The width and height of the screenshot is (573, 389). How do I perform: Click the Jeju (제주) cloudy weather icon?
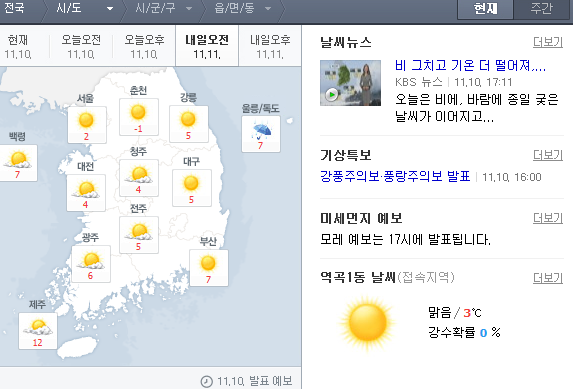[x=38, y=326]
